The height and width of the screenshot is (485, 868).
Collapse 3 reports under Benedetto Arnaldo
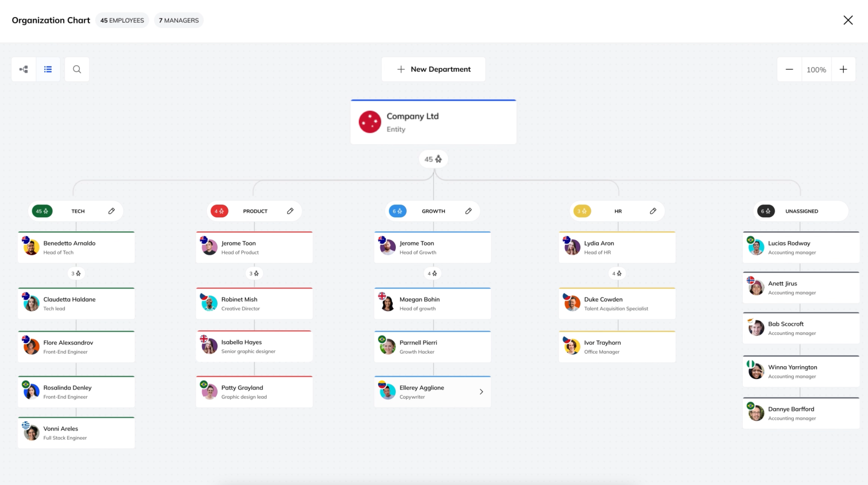(76, 274)
